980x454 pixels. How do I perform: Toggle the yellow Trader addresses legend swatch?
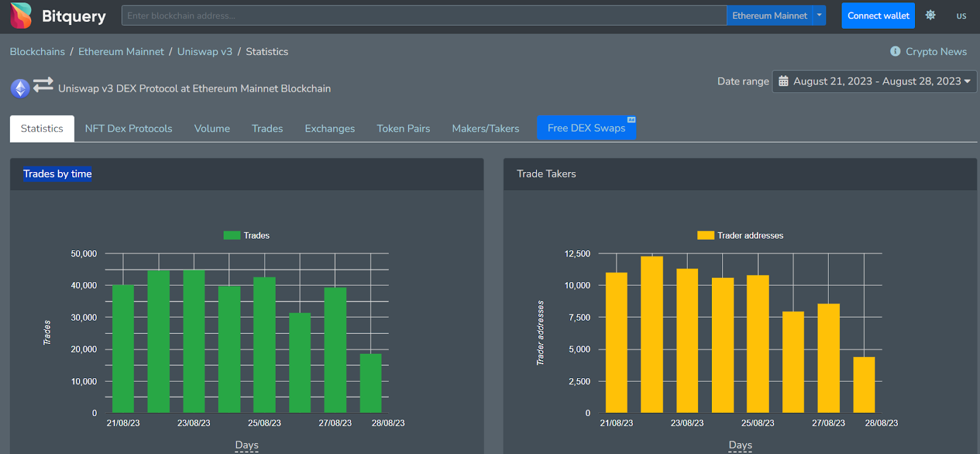click(706, 235)
